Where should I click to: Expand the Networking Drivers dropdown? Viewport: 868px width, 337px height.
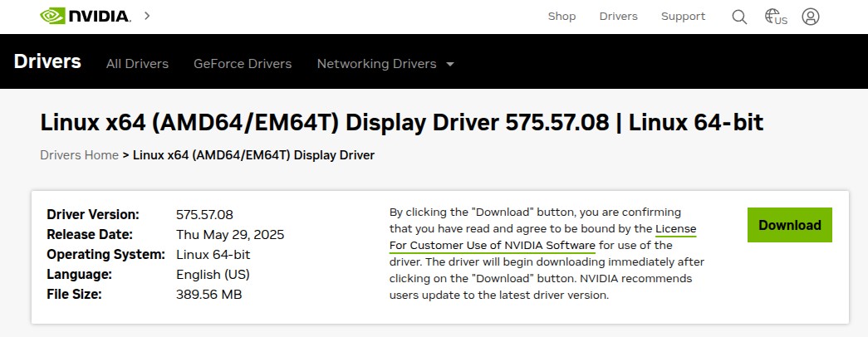tap(386, 64)
